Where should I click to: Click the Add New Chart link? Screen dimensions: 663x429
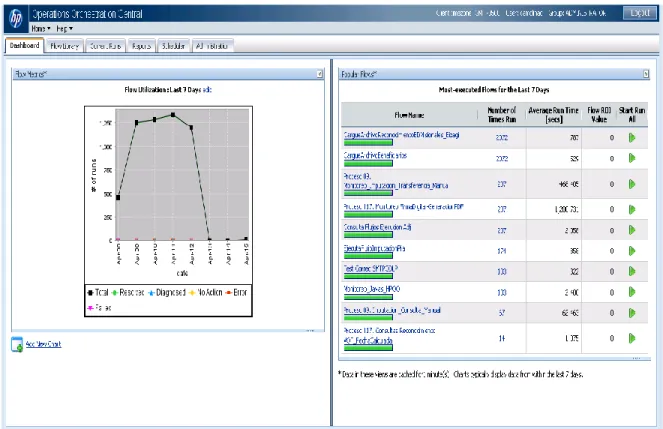tap(44, 344)
